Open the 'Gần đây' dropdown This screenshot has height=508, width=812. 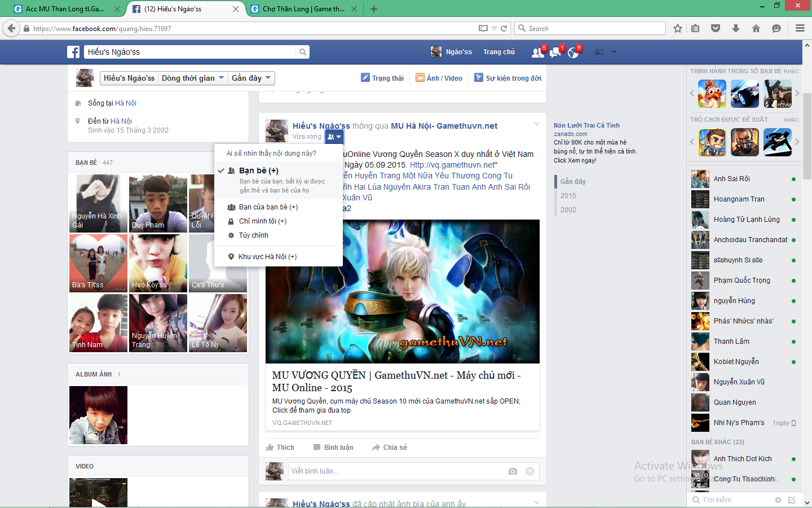tap(251, 78)
